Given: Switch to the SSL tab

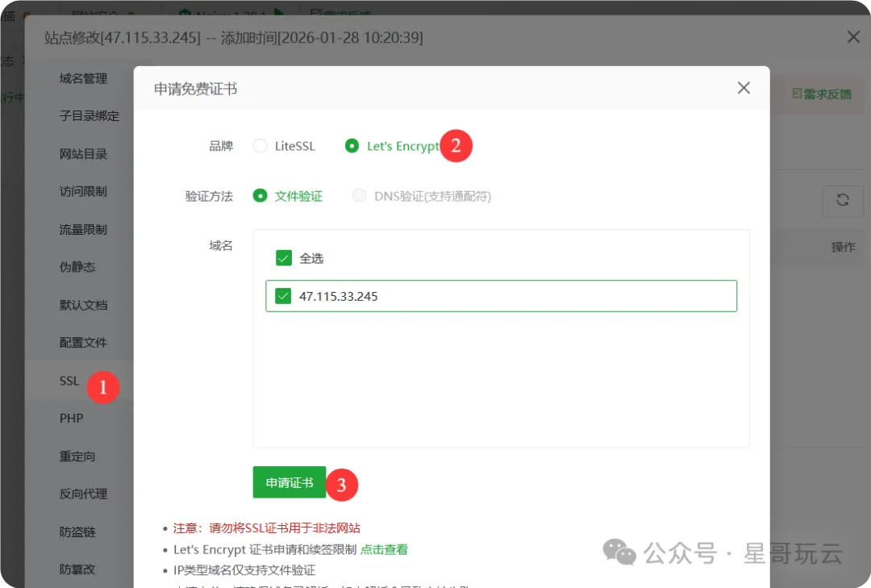Looking at the screenshot, I should 69,380.
